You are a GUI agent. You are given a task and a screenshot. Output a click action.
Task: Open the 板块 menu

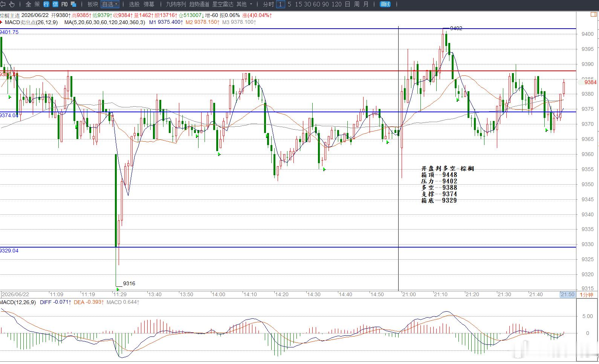point(93,4)
